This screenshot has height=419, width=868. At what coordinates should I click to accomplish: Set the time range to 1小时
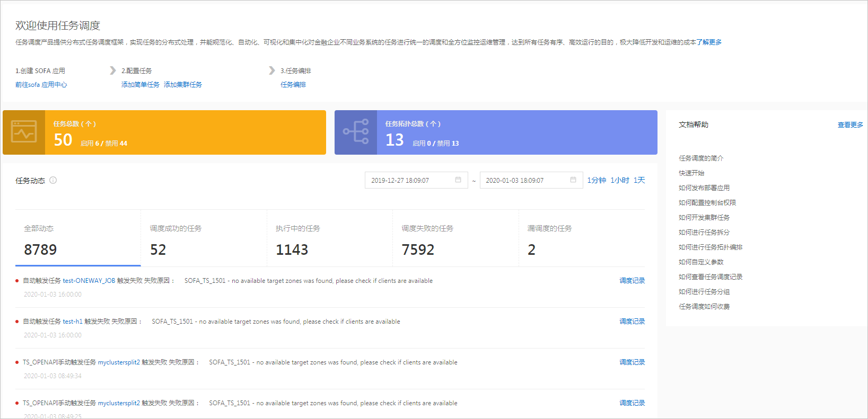[619, 180]
